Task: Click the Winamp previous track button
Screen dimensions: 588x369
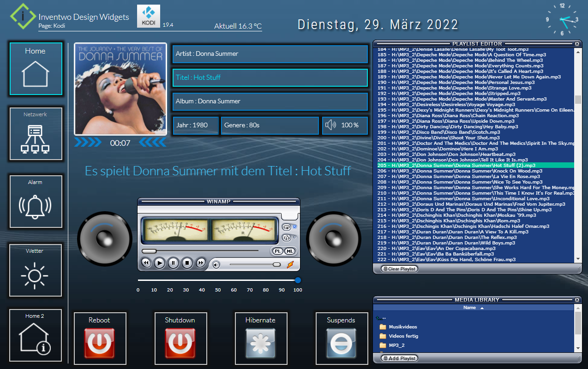Action: [x=146, y=263]
